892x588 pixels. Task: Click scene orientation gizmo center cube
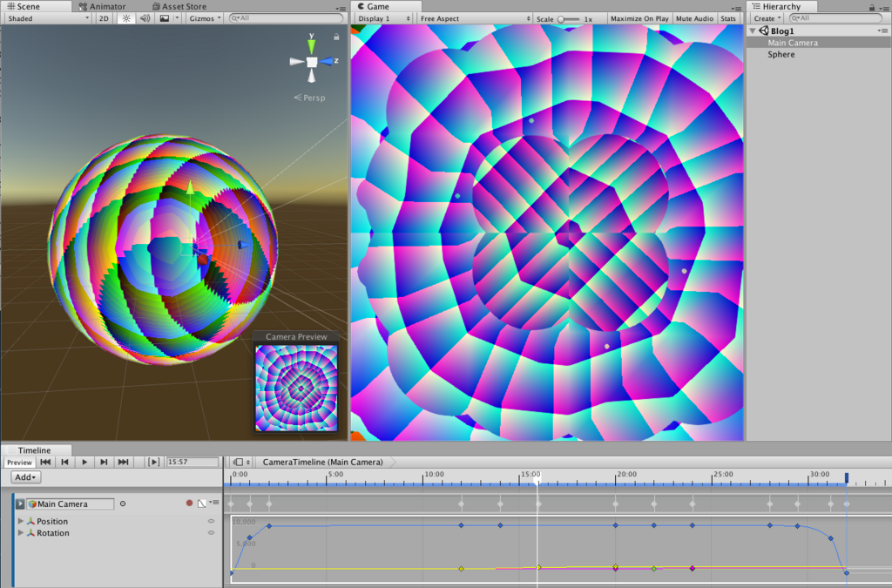(312, 62)
